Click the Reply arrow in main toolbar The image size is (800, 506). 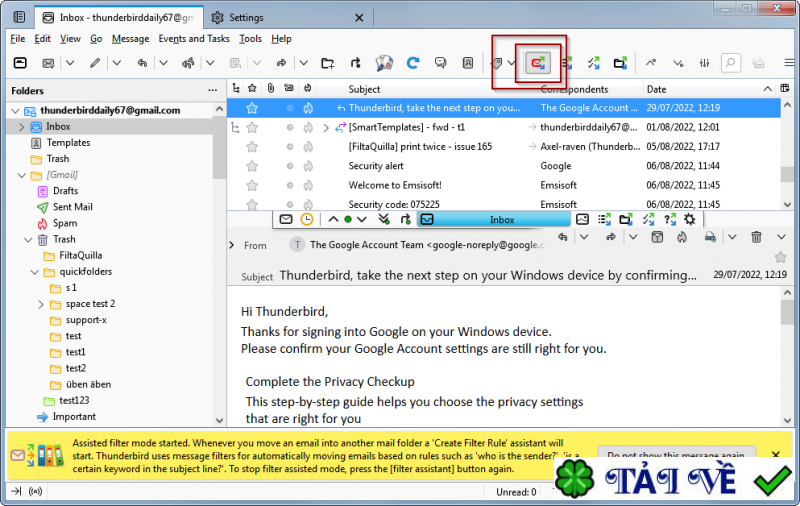[142, 63]
